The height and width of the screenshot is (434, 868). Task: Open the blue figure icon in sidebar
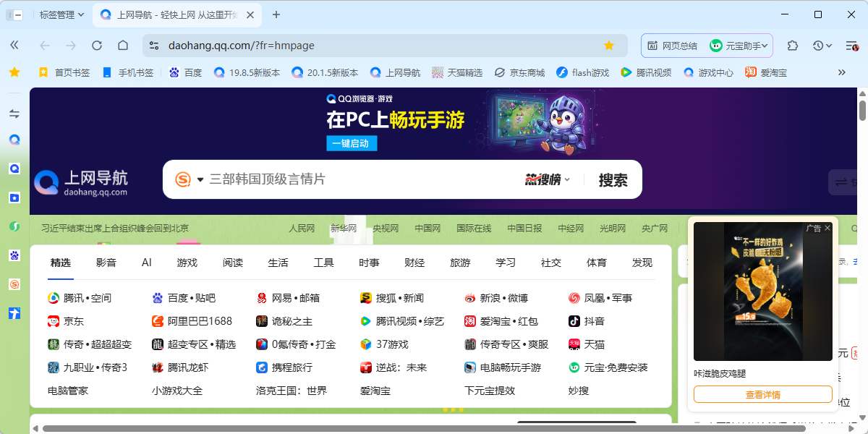pyautogui.click(x=14, y=313)
